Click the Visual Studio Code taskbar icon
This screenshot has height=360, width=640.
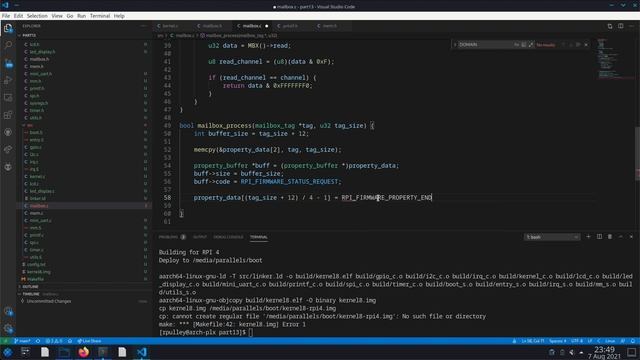pyautogui.click(x=142, y=352)
